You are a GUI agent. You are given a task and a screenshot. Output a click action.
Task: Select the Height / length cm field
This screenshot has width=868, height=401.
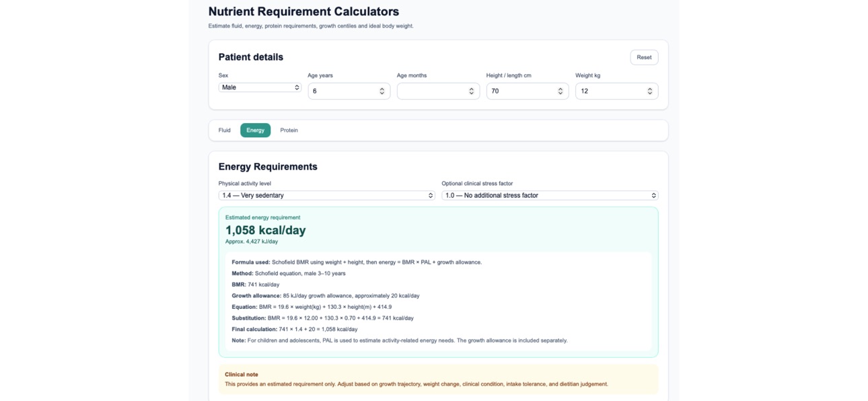528,91
